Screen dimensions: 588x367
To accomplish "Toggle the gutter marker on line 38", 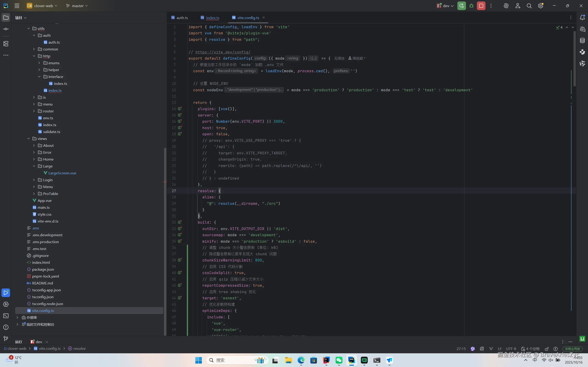I will (180, 260).
